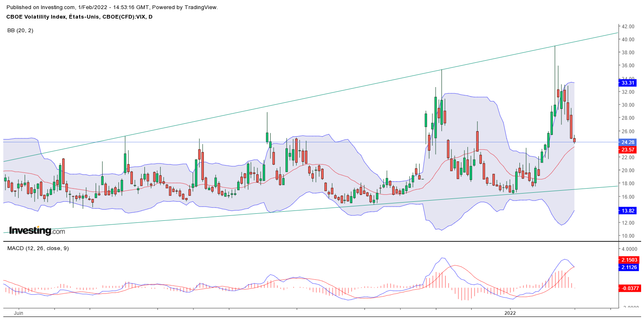Select the 20.00 price axis tick
This screenshot has width=644, height=319.
[x=627, y=170]
